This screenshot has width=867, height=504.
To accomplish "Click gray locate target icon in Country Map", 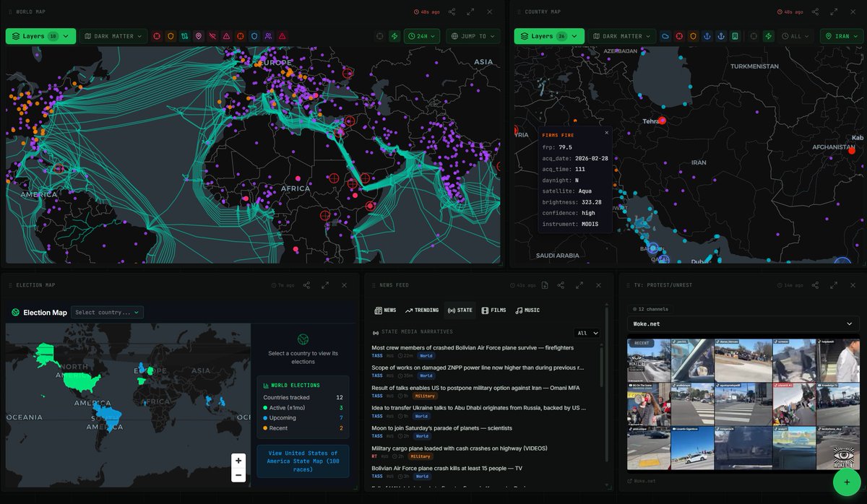I will (754, 36).
